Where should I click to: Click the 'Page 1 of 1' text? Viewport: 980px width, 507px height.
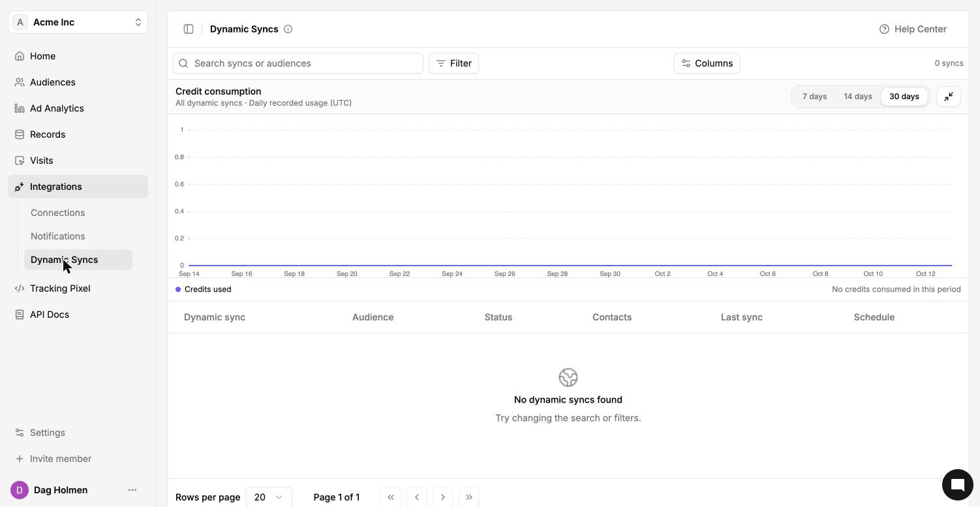pyautogui.click(x=336, y=497)
